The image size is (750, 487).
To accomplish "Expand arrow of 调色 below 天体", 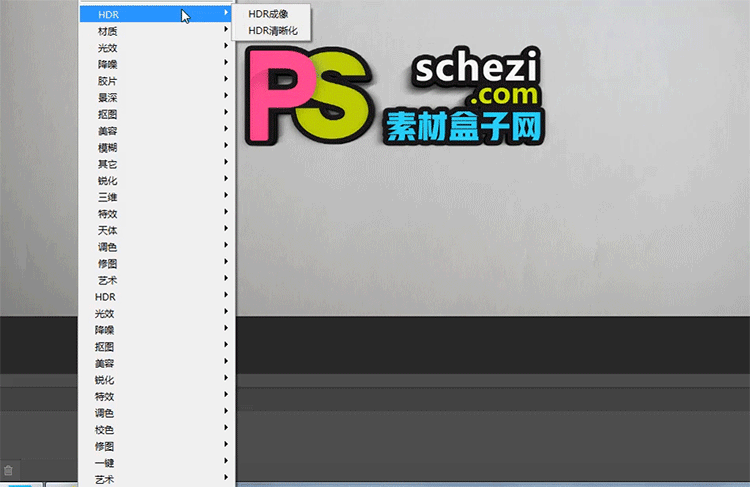I will tap(226, 245).
